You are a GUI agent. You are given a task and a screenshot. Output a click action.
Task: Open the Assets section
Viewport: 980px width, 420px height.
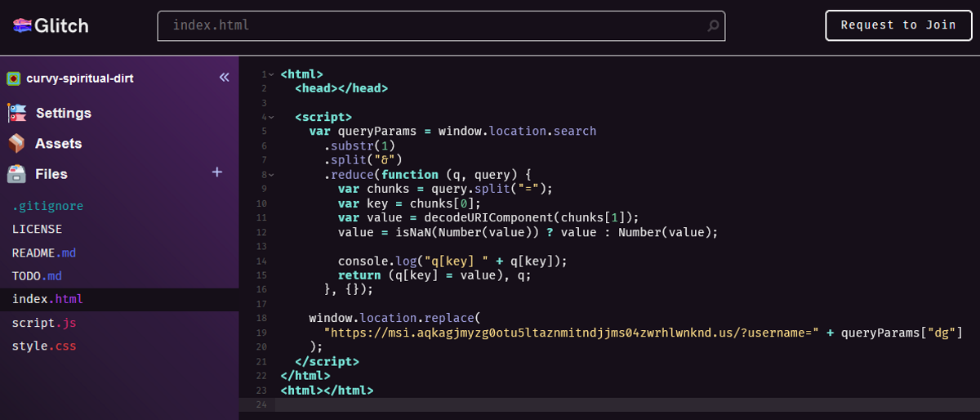[58, 144]
